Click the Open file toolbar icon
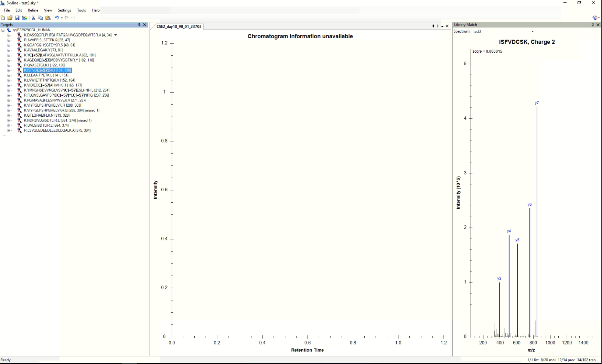The height and width of the screenshot is (364, 602). [10, 18]
